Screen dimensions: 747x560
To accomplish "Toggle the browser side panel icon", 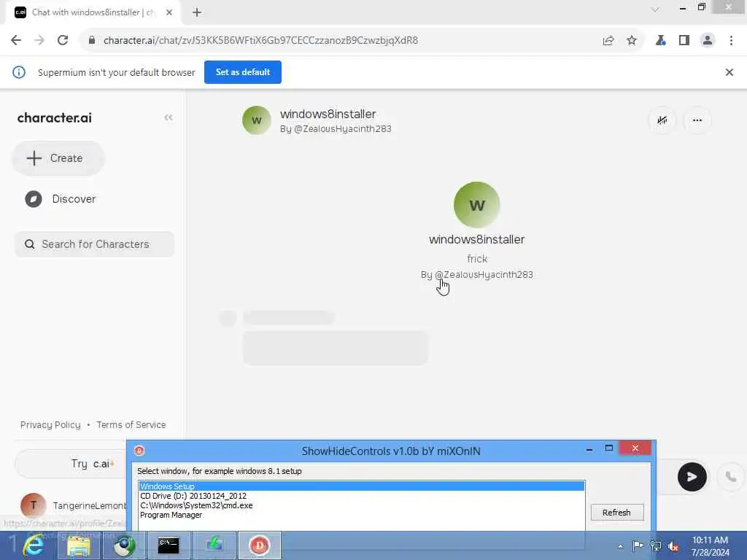I will click(684, 41).
